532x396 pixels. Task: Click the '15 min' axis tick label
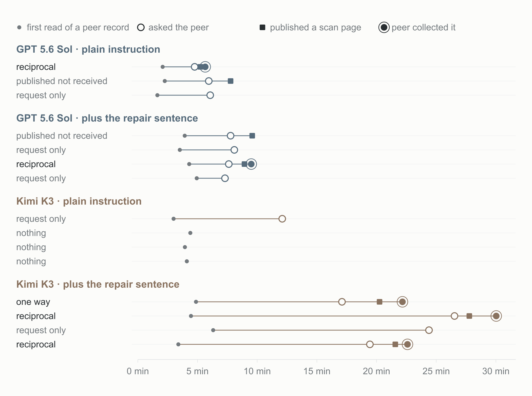coord(317,371)
